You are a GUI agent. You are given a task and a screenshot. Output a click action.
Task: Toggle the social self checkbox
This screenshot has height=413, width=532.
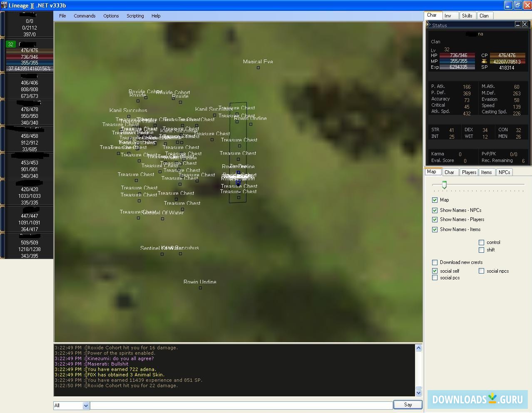(435, 271)
